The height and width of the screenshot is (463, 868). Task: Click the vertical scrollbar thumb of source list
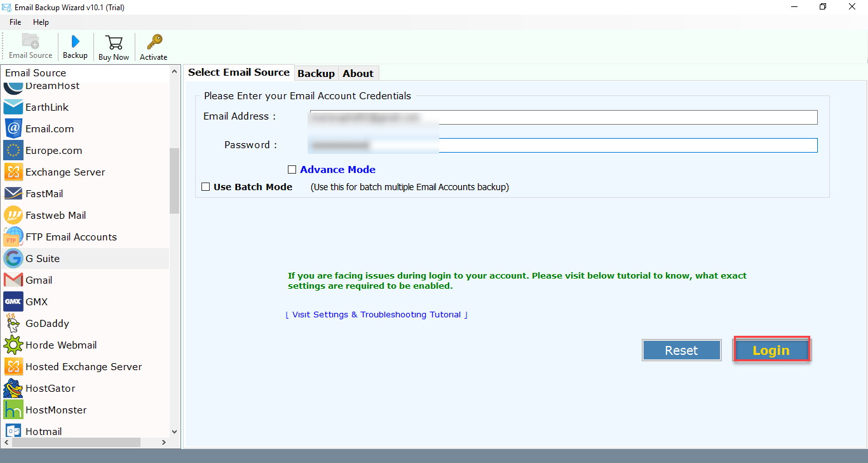[x=175, y=181]
